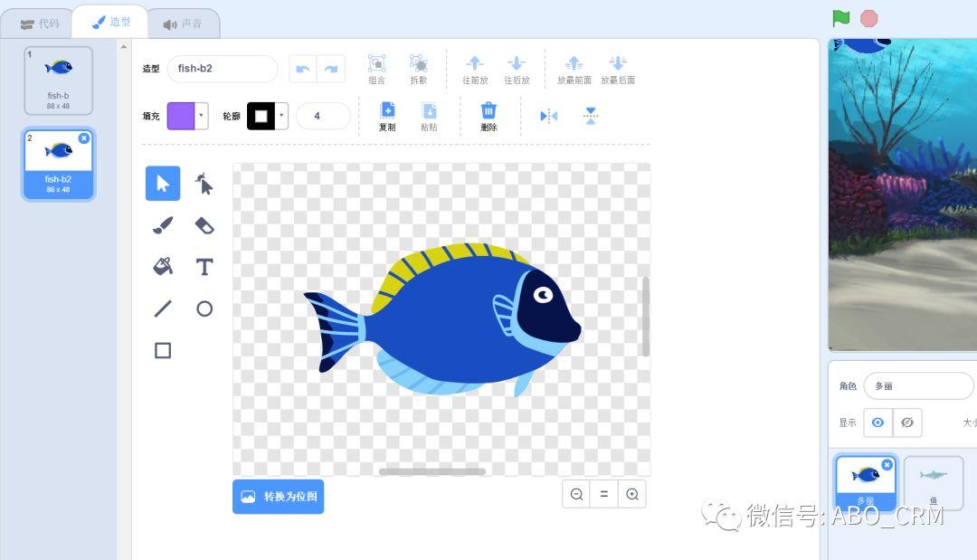
Task: Click the red stop button
Action: click(869, 19)
